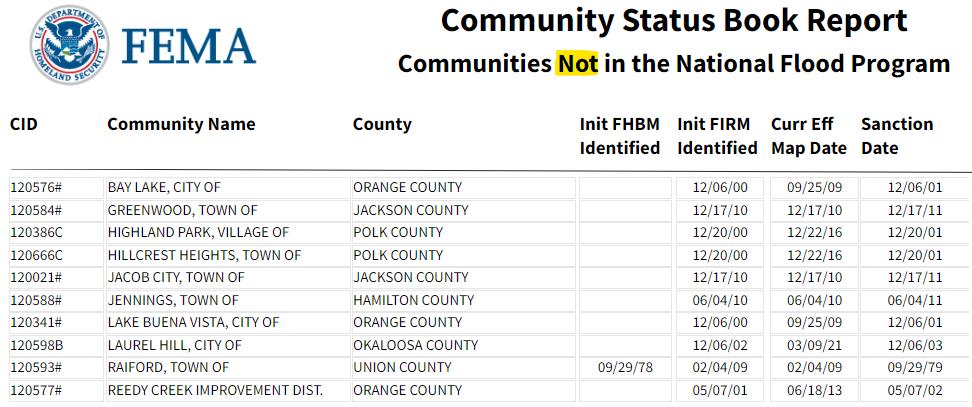Click the highlighted word Not in subtitle
Image resolution: width=972 pixels, height=407 pixels.
click(x=577, y=64)
